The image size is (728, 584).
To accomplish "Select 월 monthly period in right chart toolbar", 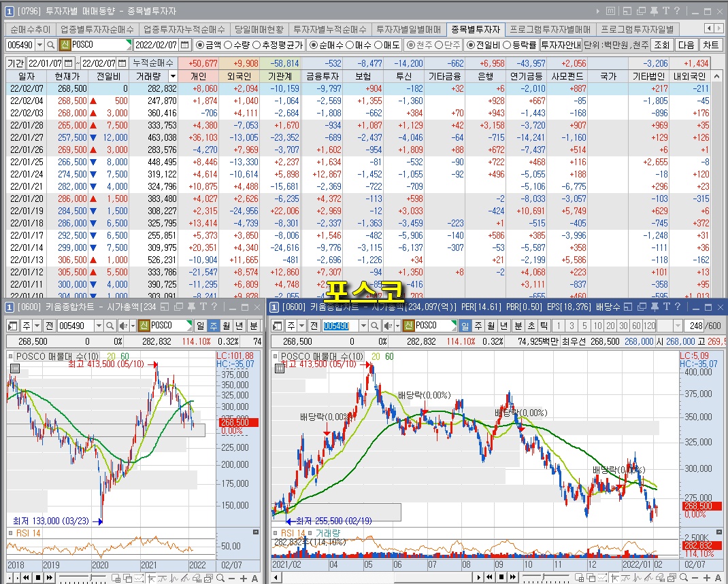I will point(491,326).
